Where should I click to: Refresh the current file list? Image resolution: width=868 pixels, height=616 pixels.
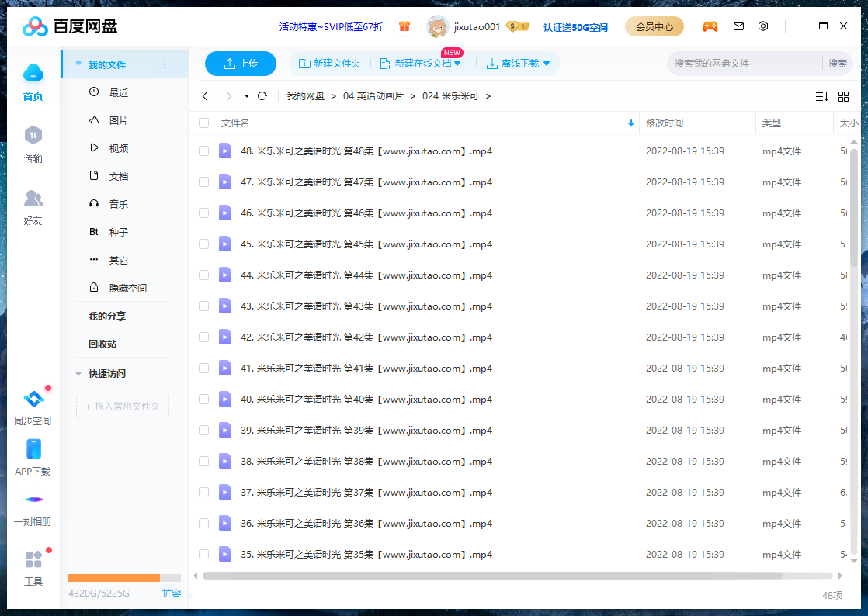point(263,95)
